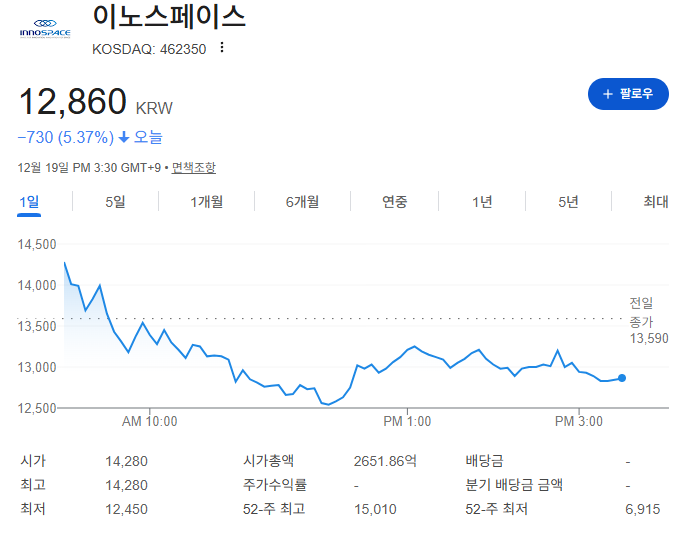Viewport: 689px width, 548px height.
Task: Click the AM 10:00 axis label
Action: coord(149,421)
